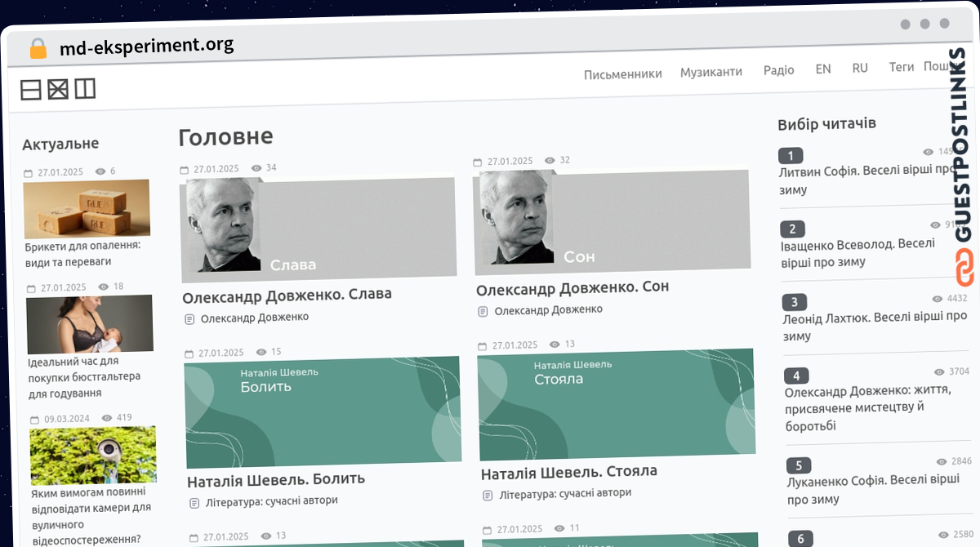Open 'Луканенко Софія. Веселі вірші про зиму'
980x547 pixels.
click(872, 489)
